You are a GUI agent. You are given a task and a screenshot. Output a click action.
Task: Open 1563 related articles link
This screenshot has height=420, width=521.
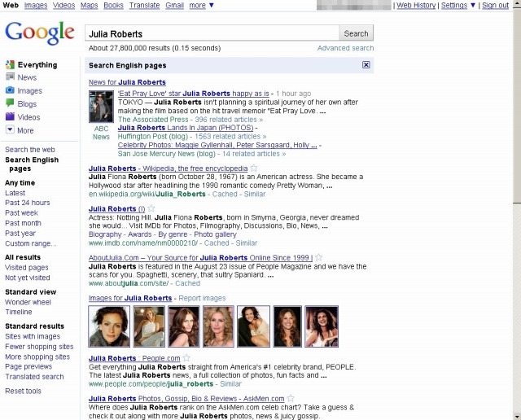pos(230,136)
